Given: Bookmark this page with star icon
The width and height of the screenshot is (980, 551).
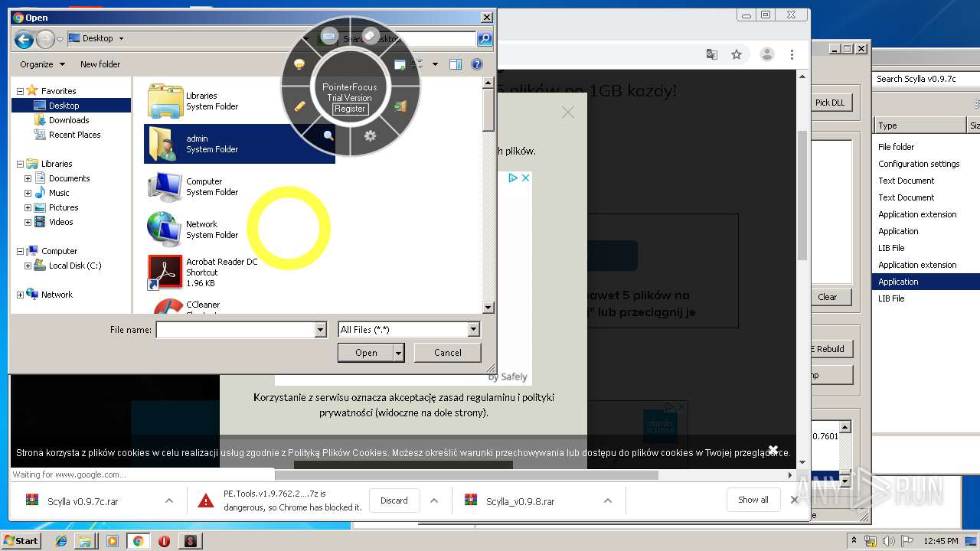Looking at the screenshot, I should pyautogui.click(x=737, y=54).
